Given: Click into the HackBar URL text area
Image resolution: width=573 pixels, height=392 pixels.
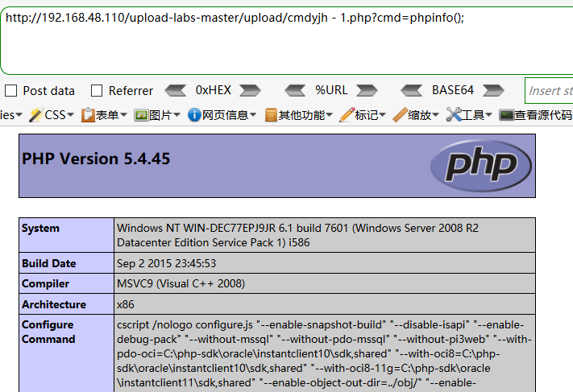Looking at the screenshot, I should 287,40.
